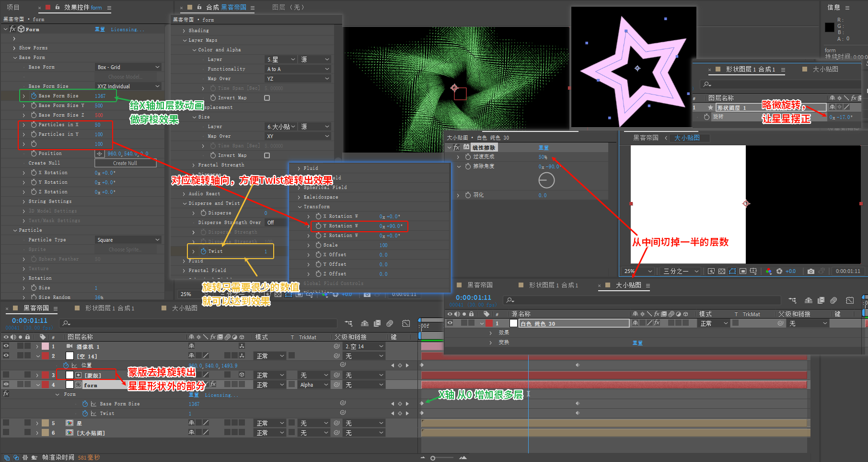This screenshot has width=868, height=462.
Task: Click the parent pick-whip for 摄像机 1 layer
Action: tap(337, 346)
